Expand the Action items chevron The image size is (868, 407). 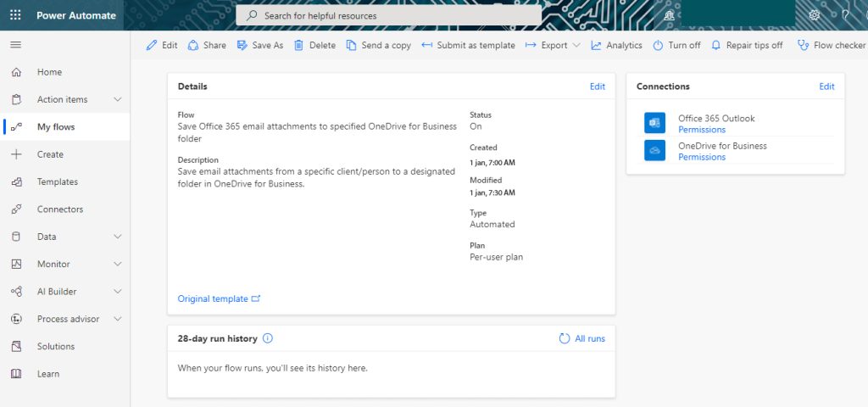[x=117, y=100]
